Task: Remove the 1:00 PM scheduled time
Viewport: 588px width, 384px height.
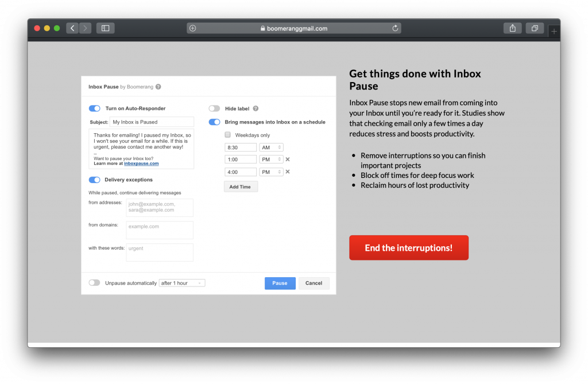Action: [288, 160]
